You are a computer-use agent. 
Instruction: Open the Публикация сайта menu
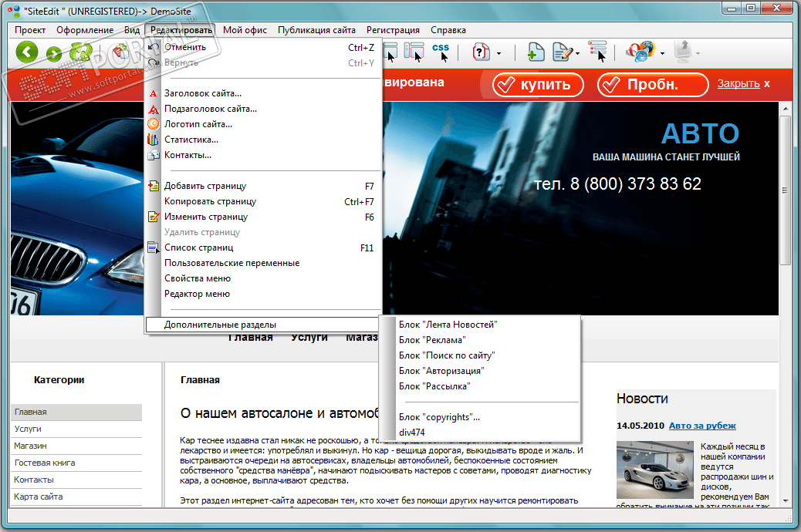pyautogui.click(x=316, y=30)
